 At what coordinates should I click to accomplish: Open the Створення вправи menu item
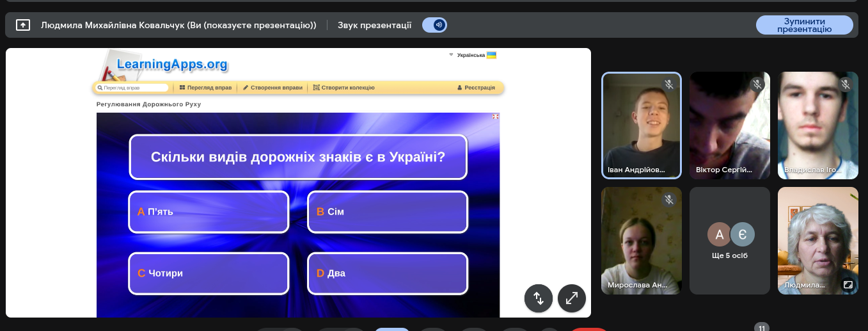[x=272, y=88]
